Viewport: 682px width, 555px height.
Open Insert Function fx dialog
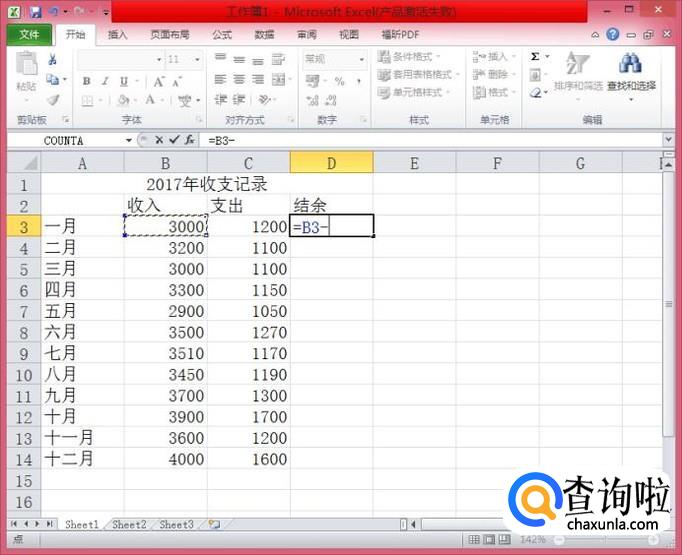point(190,140)
